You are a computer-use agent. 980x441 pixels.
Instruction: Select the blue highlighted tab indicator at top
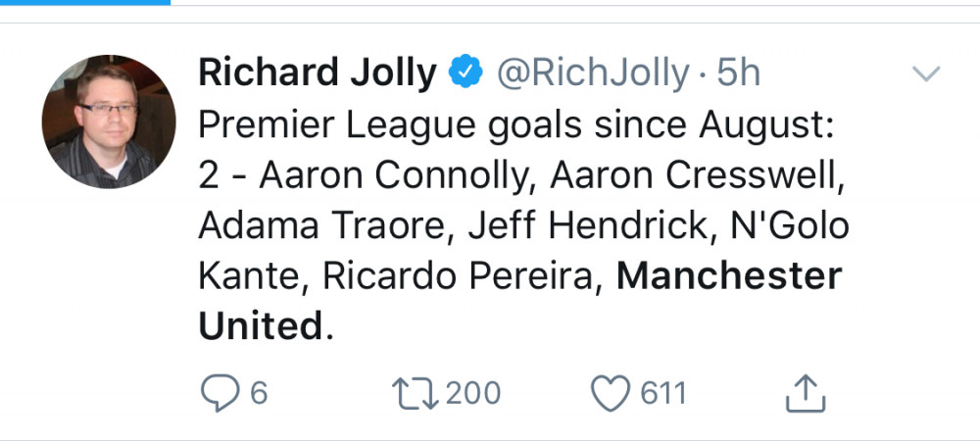[x=85, y=2]
